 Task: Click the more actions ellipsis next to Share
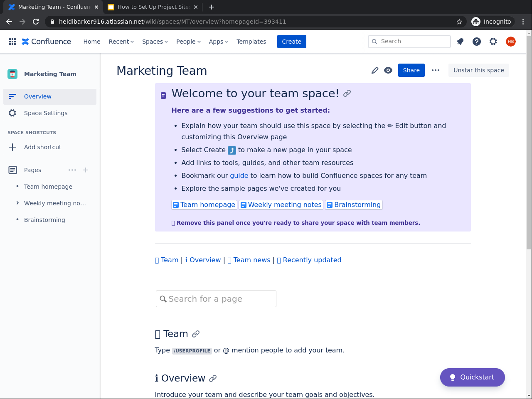436,70
